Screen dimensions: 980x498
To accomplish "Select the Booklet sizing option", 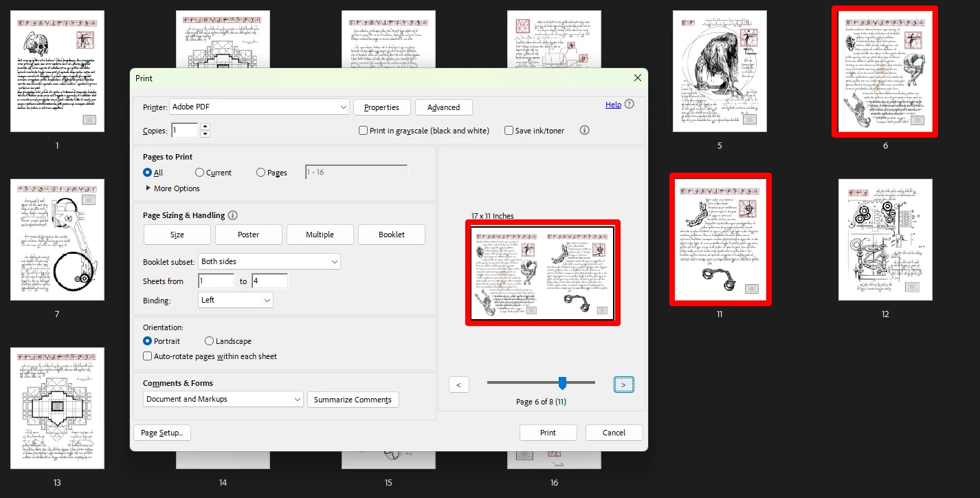I will pos(392,235).
